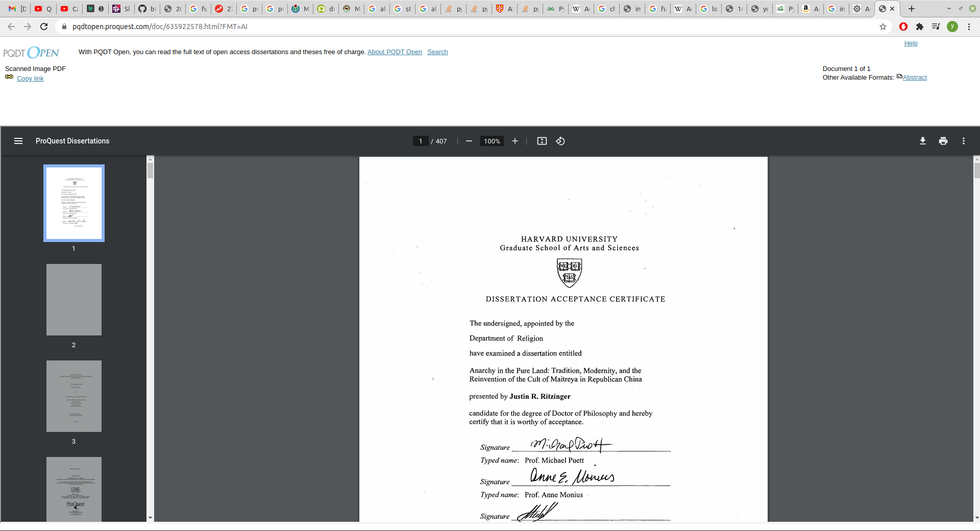Viewport: 980px width, 531px height.
Task: Open the Extensions puzzle-piece menu
Action: [x=920, y=27]
